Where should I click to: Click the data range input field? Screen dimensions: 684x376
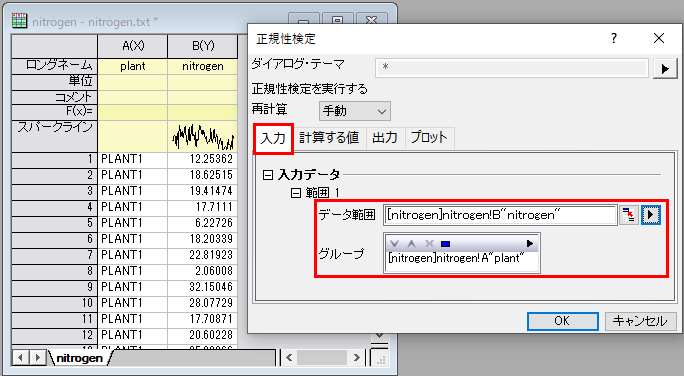pos(500,215)
